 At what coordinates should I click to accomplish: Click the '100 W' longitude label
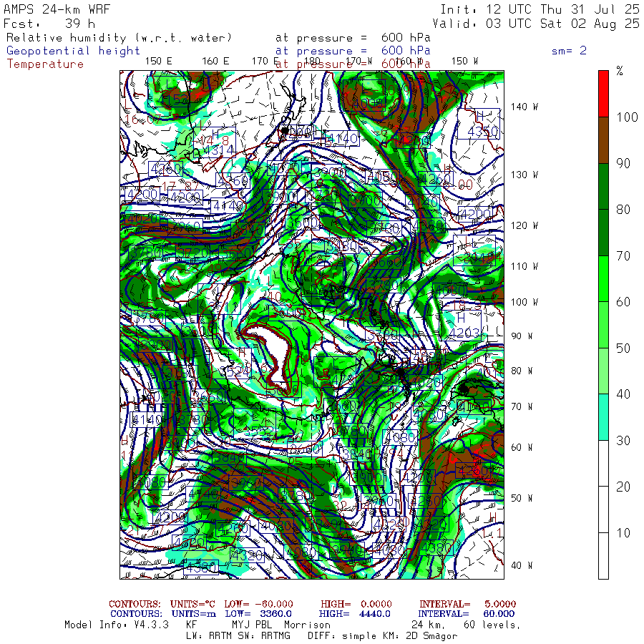tap(524, 302)
